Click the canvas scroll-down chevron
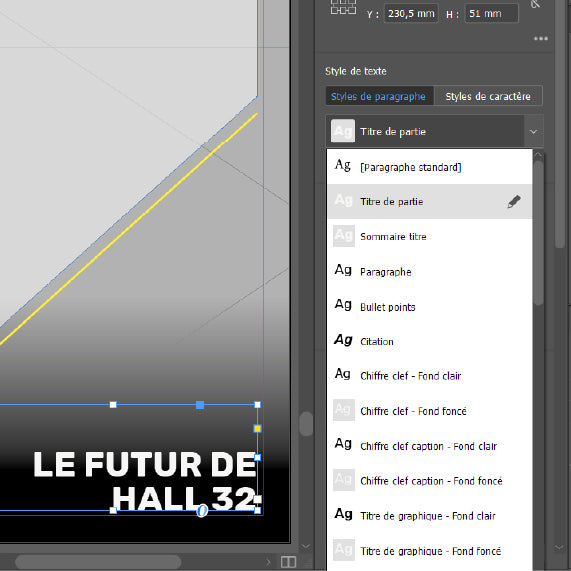This screenshot has width=571, height=571. point(306,546)
